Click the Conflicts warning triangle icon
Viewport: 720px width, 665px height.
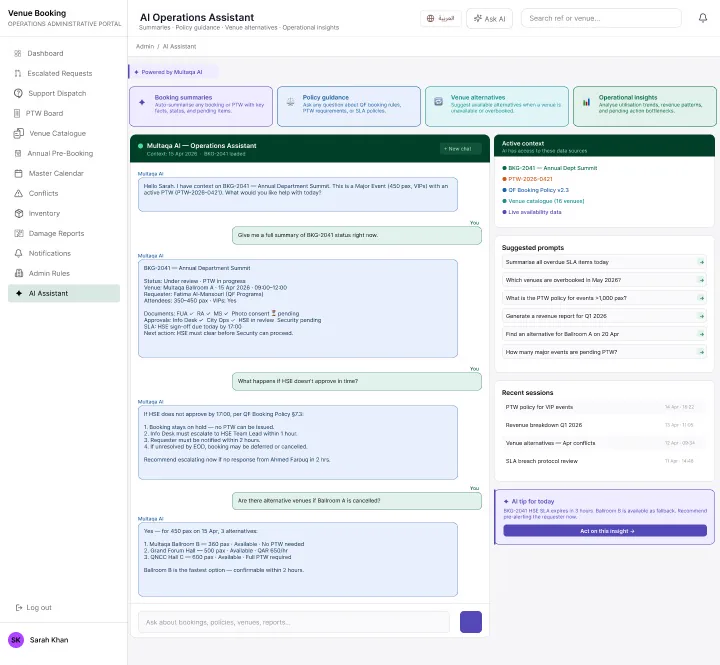pos(18,193)
